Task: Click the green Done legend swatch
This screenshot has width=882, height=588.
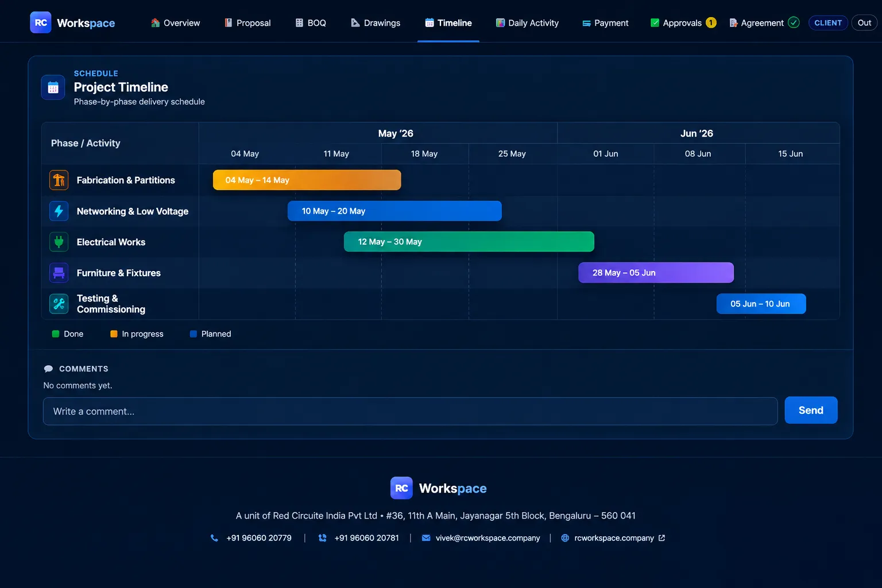Action: [x=56, y=334]
